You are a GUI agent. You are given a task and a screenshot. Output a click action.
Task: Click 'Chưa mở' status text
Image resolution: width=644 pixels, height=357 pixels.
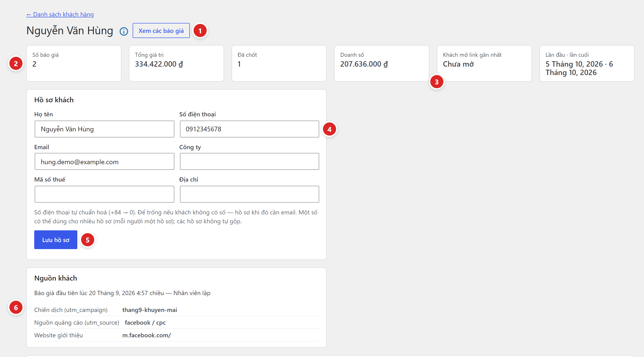click(x=458, y=64)
